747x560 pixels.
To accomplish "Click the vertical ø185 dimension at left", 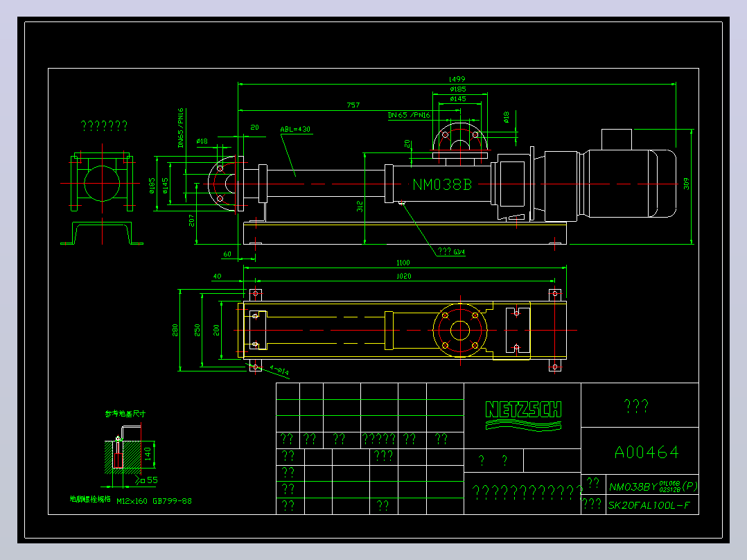I will click(x=152, y=185).
